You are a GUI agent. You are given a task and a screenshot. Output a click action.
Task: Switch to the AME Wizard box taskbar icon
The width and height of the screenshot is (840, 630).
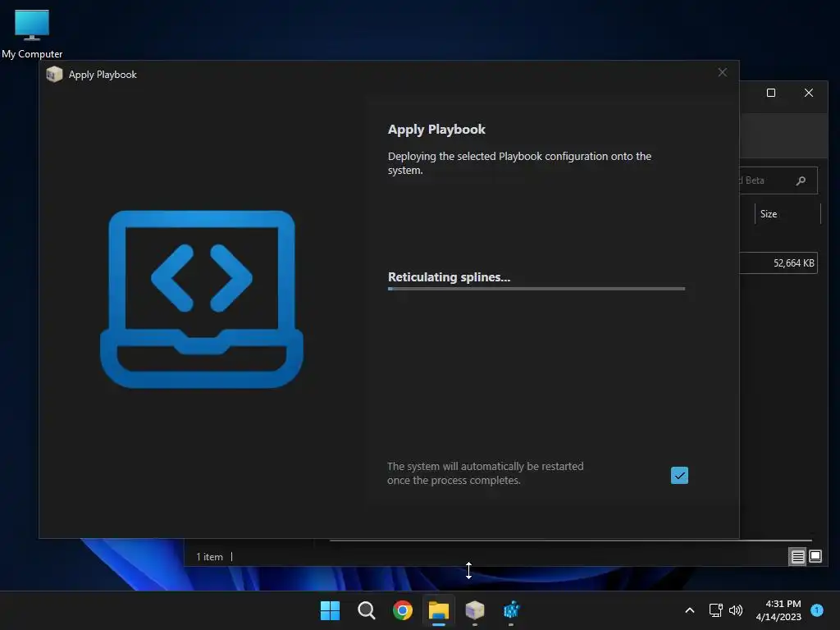pyautogui.click(x=475, y=610)
